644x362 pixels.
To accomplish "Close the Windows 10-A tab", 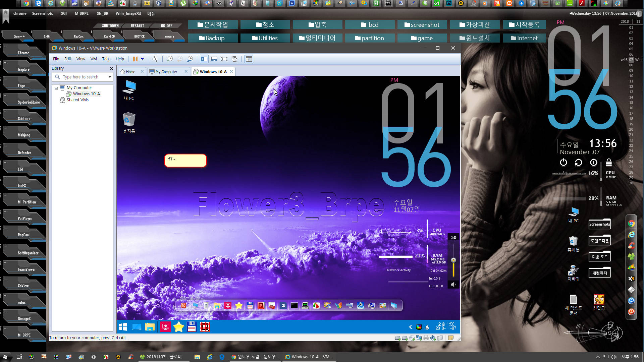I will pyautogui.click(x=231, y=71).
